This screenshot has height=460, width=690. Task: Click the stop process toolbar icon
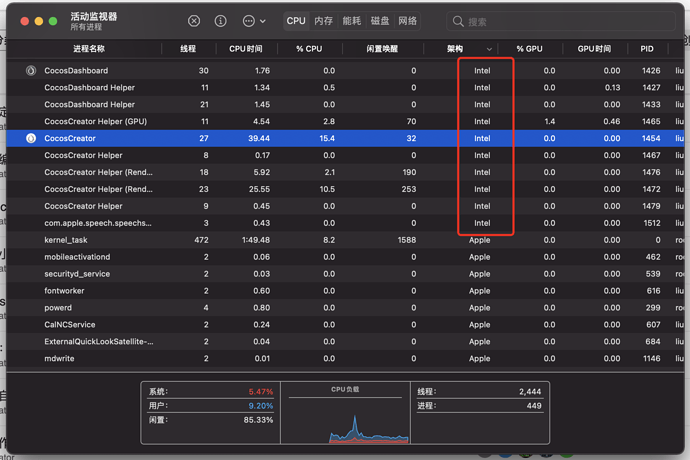pos(194,21)
